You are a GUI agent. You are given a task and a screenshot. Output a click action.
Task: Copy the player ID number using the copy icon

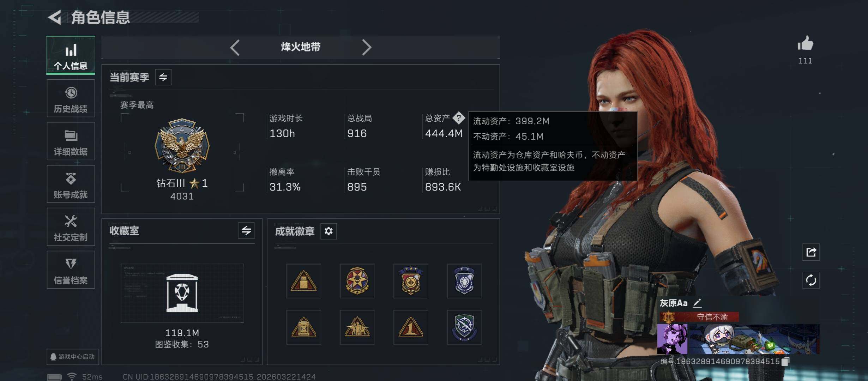point(785,361)
